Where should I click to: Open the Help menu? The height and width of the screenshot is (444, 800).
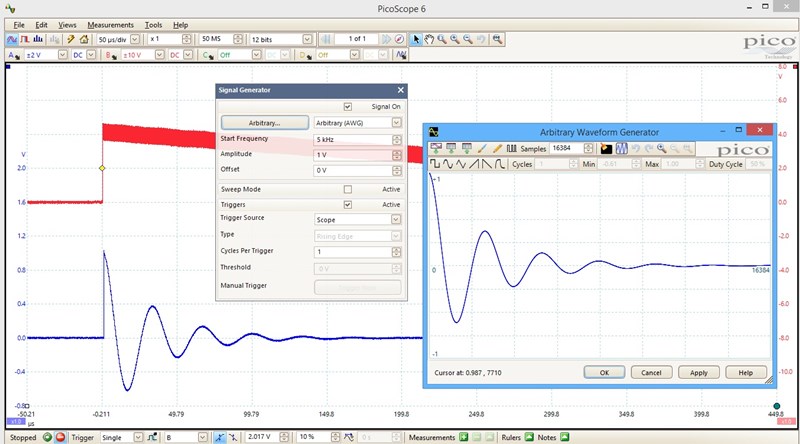(x=180, y=24)
